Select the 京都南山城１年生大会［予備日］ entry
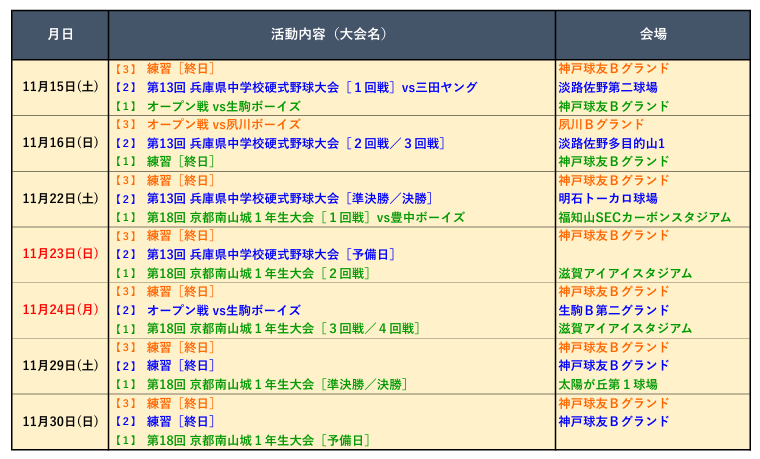This screenshot has width=760, height=459. [258, 440]
